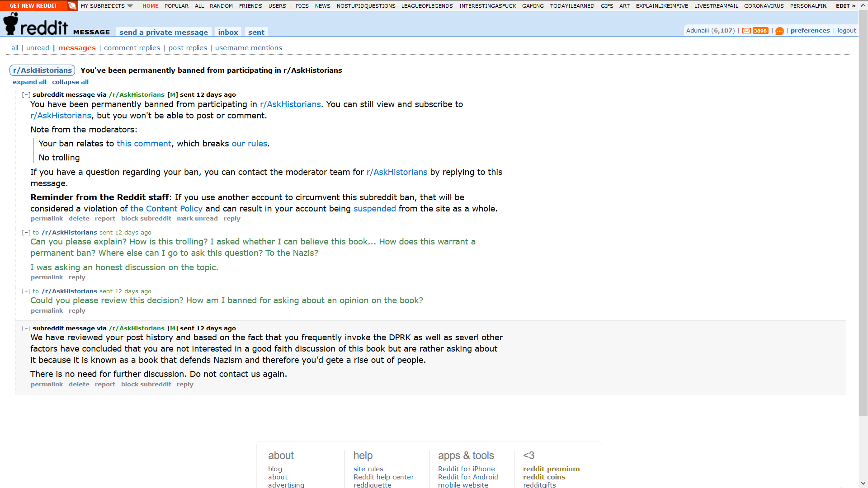This screenshot has width=868, height=488.
Task: Open Reddit help center link
Action: pyautogui.click(x=383, y=477)
